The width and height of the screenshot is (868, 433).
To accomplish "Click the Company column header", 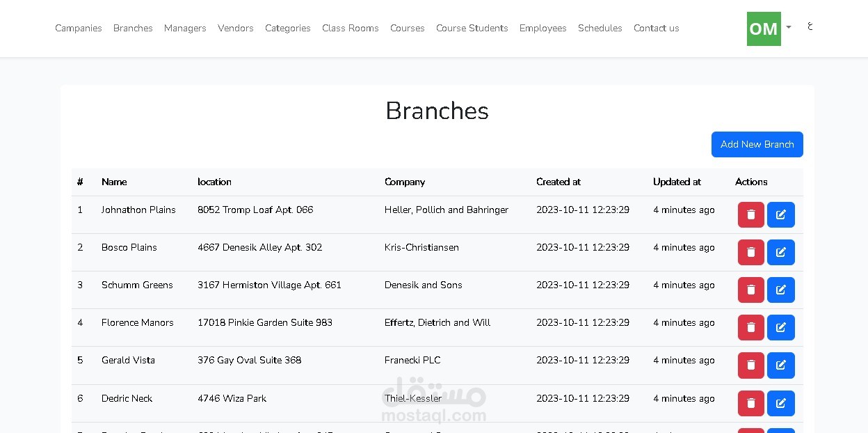I will (405, 182).
